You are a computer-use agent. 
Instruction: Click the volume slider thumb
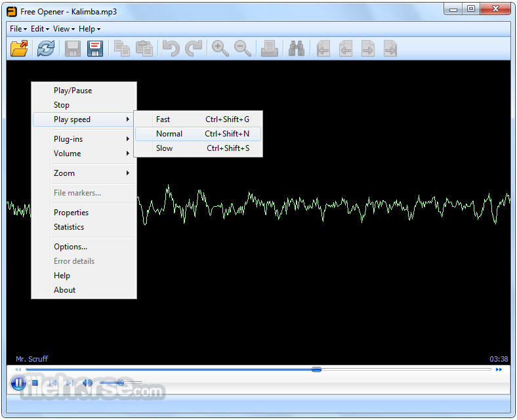click(121, 383)
